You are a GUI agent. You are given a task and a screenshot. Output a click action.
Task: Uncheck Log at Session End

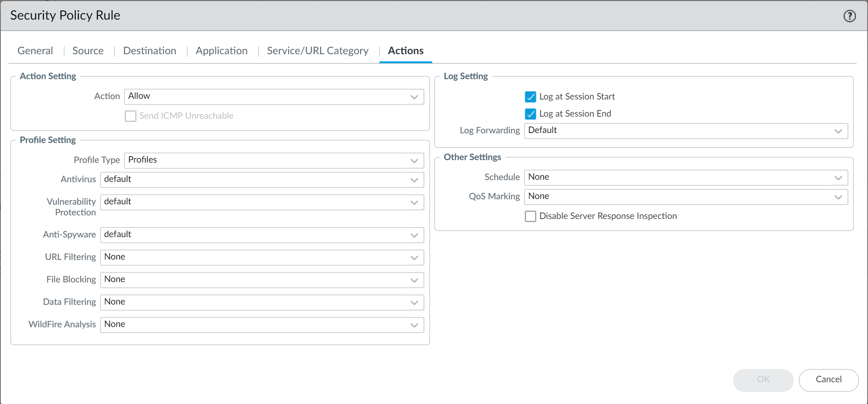pos(530,114)
